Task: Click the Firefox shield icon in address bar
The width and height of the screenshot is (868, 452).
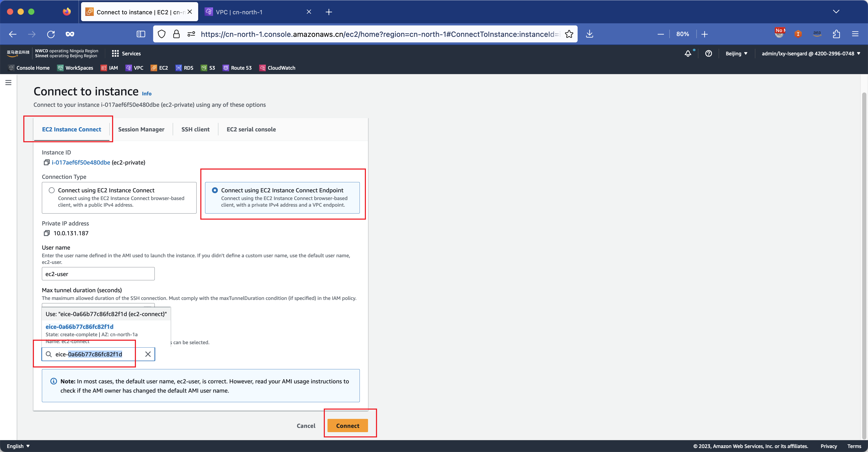Action: point(162,34)
